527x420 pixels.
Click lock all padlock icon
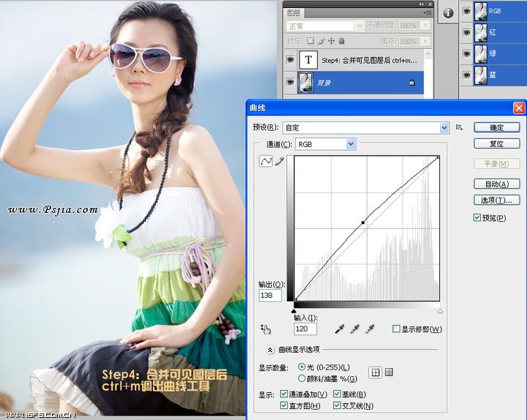tap(342, 41)
